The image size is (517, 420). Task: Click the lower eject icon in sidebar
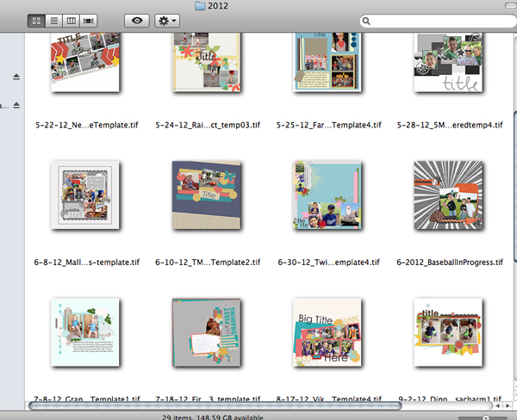tap(16, 105)
